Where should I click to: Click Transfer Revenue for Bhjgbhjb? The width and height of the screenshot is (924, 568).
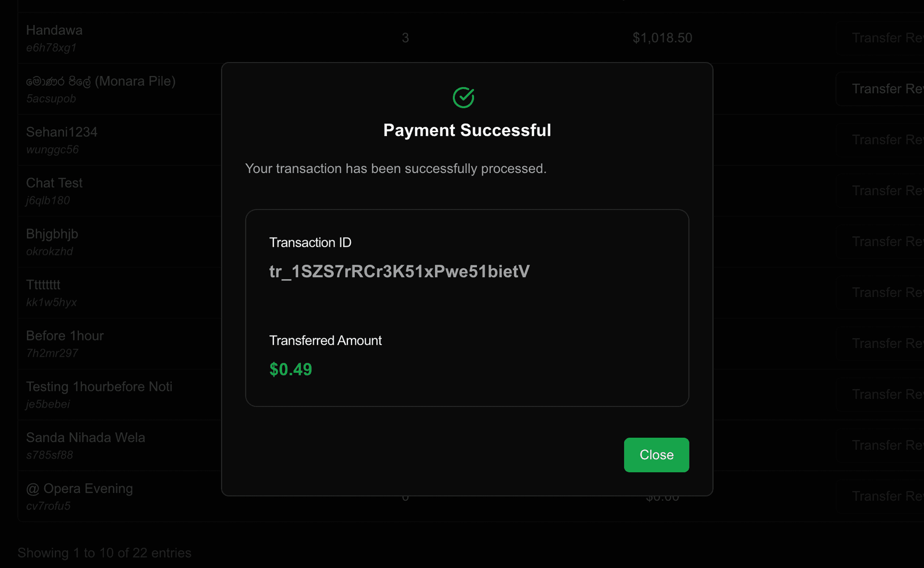tap(887, 241)
